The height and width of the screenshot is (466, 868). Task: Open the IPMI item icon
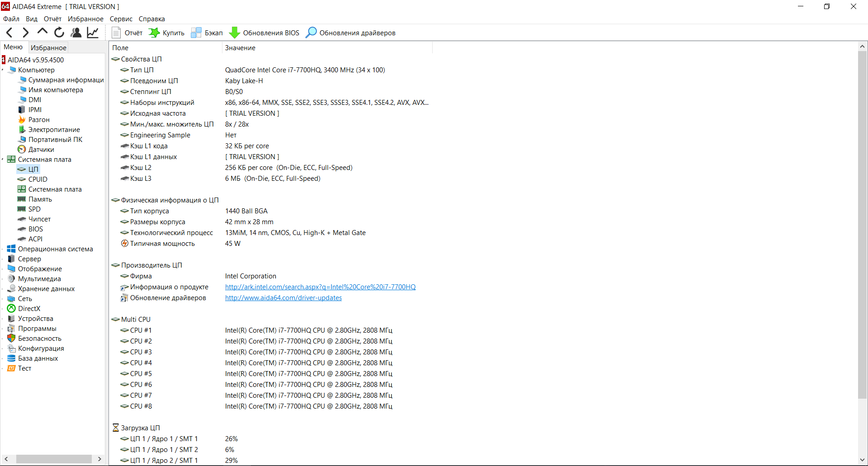[x=22, y=110]
